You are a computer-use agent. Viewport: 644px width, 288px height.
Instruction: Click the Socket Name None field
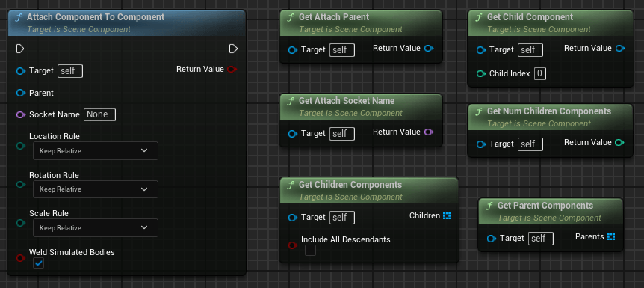100,114
